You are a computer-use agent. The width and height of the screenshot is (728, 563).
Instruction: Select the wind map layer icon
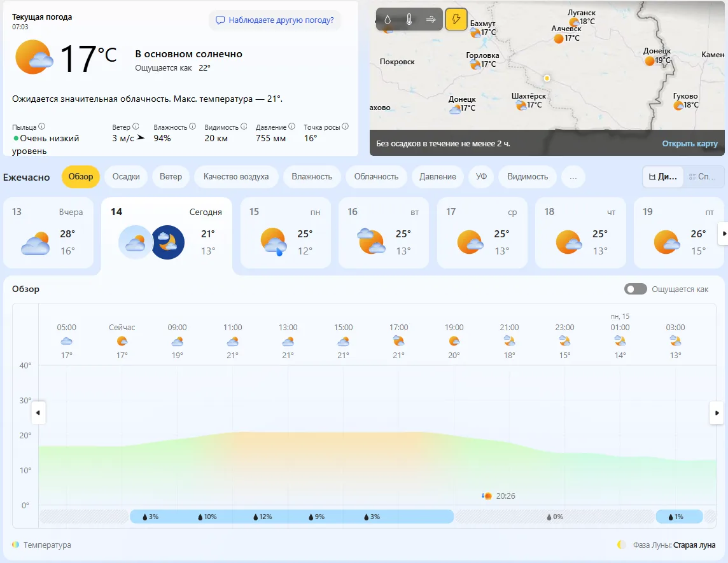click(431, 20)
